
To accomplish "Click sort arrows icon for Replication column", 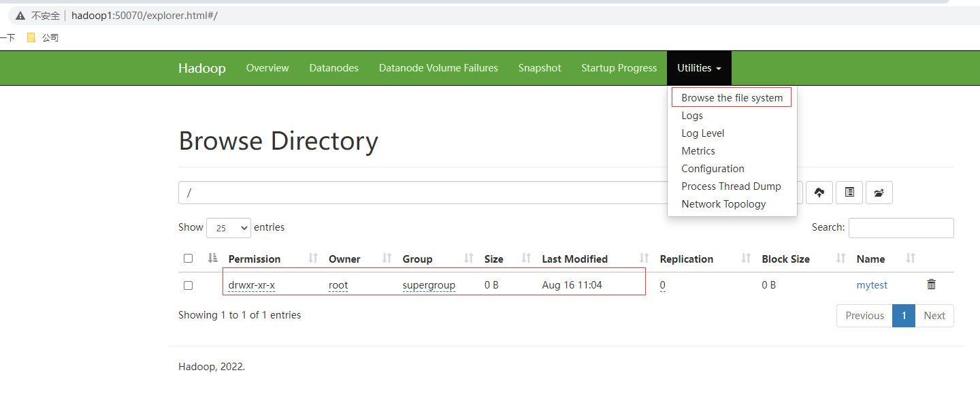I will click(746, 258).
